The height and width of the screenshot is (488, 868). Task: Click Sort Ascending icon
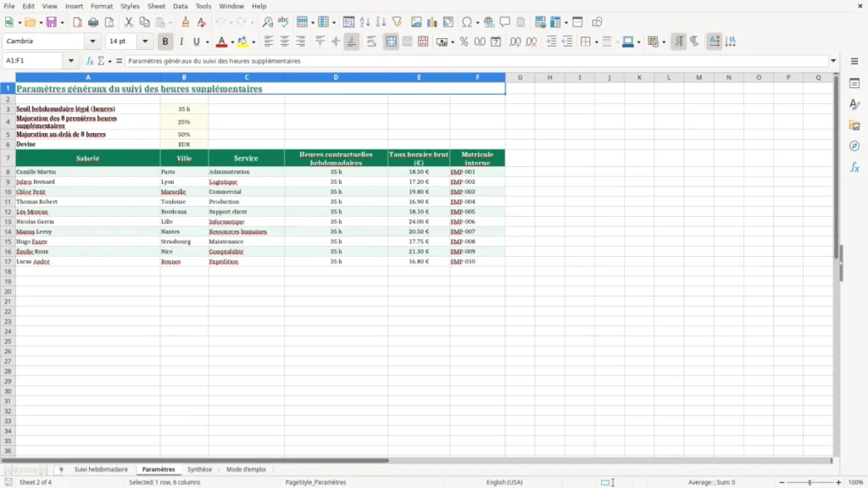tap(364, 22)
